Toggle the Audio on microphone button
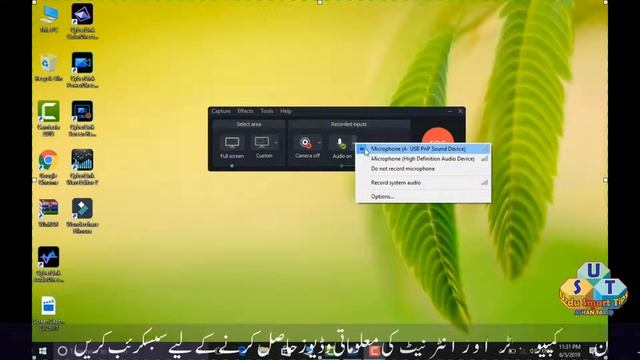Image resolution: width=640 pixels, height=360 pixels. click(x=342, y=147)
